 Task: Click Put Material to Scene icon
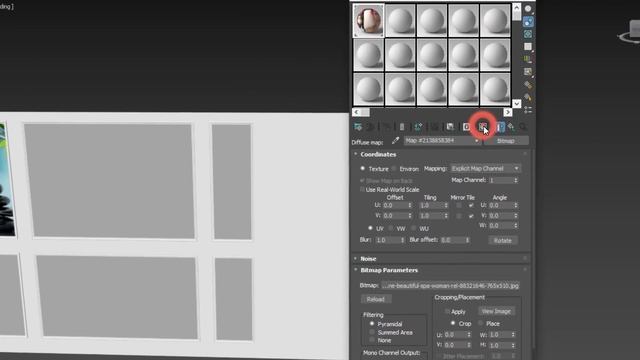pyautogui.click(x=371, y=127)
